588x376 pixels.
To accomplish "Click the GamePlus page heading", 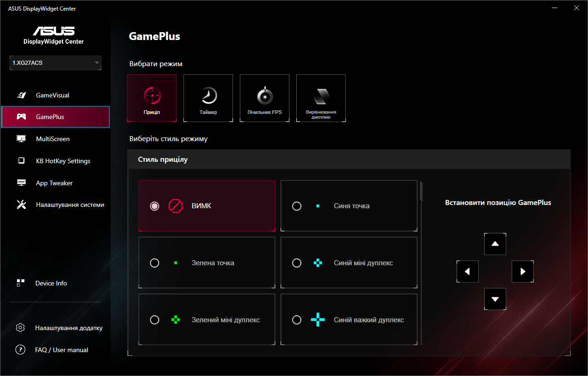I will 154,36.
